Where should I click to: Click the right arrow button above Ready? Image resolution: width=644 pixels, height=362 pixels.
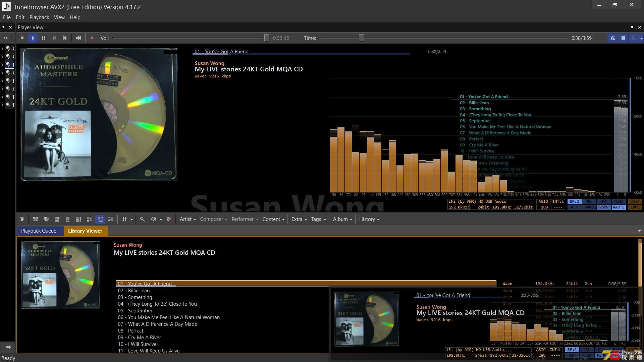8,347
